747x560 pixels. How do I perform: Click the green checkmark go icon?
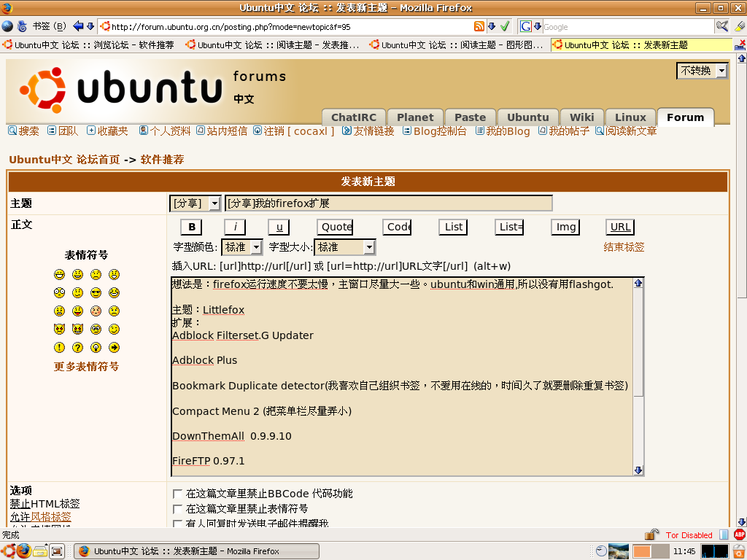point(505,26)
